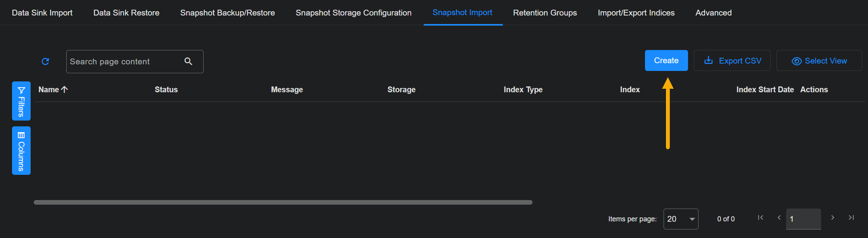Open the Select View menu
This screenshot has height=238, width=868.
coord(819,61)
